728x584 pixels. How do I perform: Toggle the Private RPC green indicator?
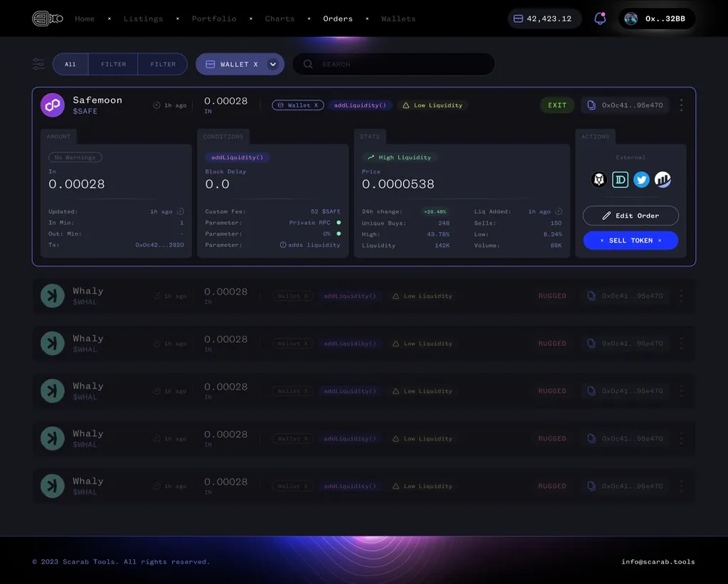pyautogui.click(x=338, y=223)
